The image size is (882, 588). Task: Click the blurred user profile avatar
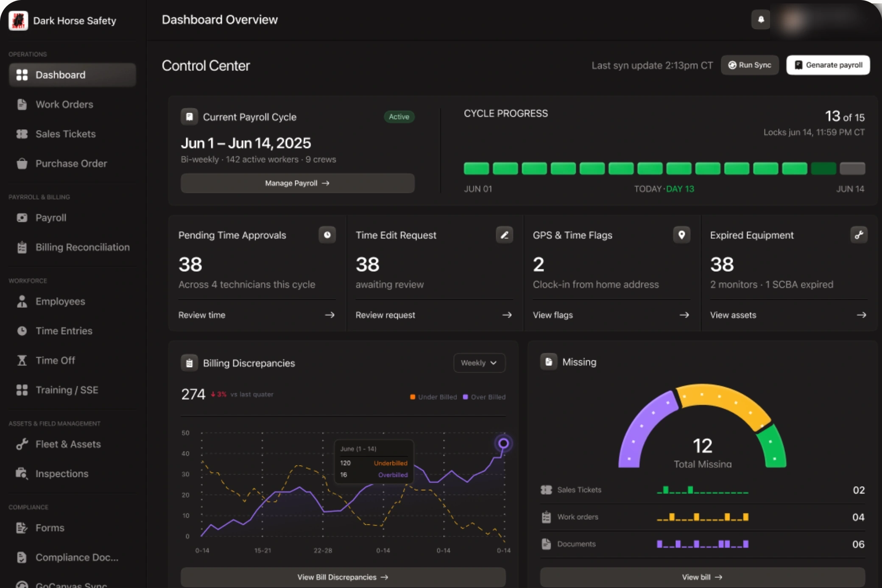793,20
